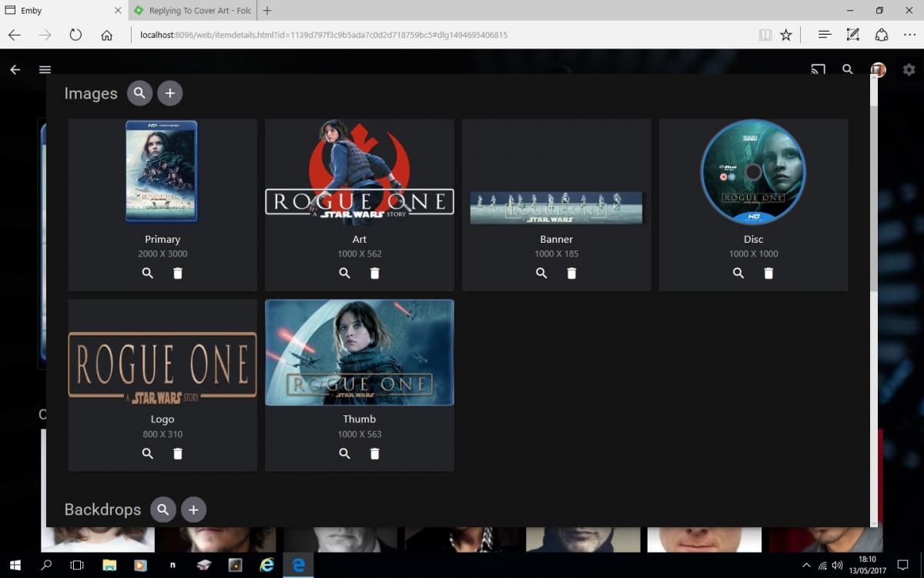Search for new Images via magnifier button

tap(139, 93)
